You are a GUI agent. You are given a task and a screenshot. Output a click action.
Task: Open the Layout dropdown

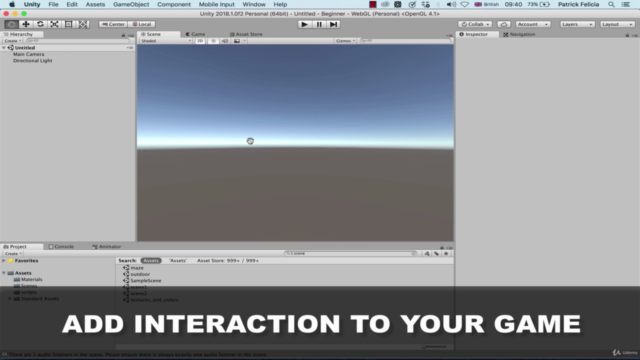click(618, 24)
